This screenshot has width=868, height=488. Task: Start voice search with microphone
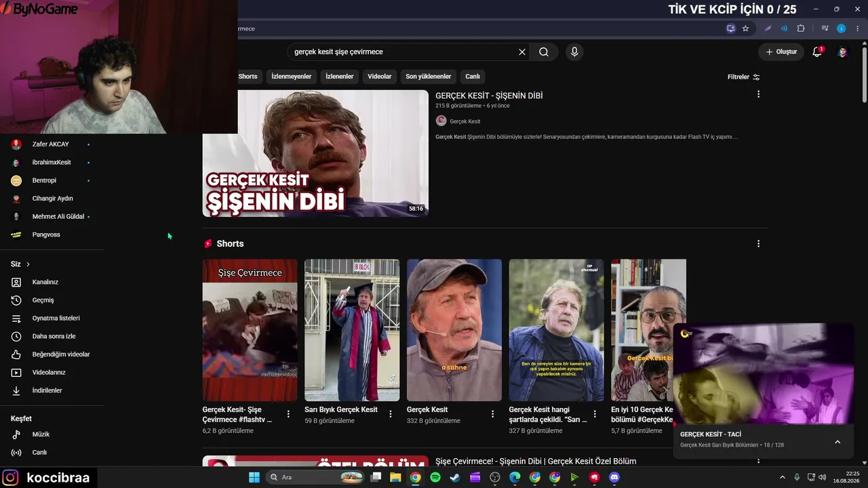[x=574, y=52]
